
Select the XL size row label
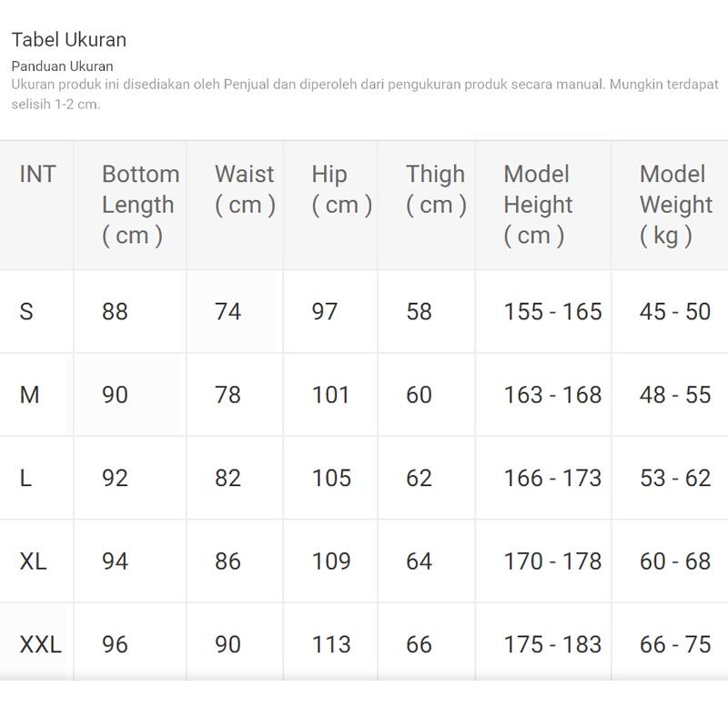33,561
